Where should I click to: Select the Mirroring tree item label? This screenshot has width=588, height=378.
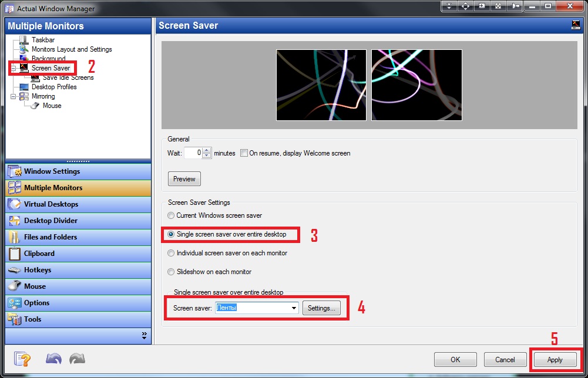(x=43, y=96)
